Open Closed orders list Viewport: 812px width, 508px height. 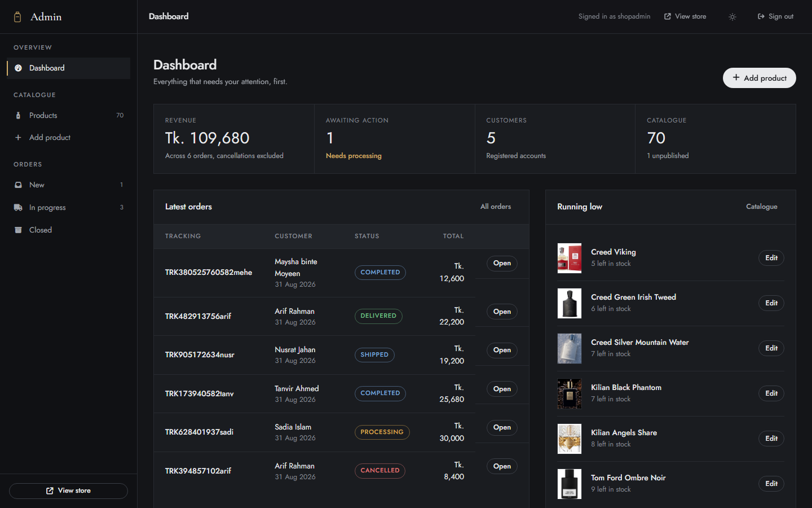pyautogui.click(x=68, y=230)
